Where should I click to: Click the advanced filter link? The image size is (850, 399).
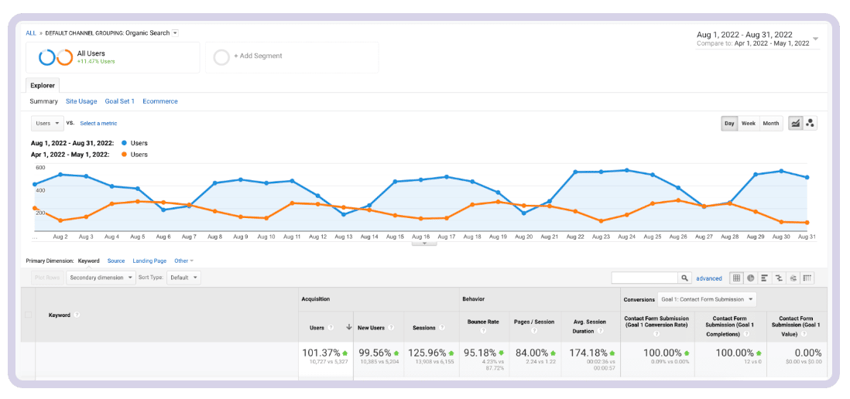tap(709, 279)
